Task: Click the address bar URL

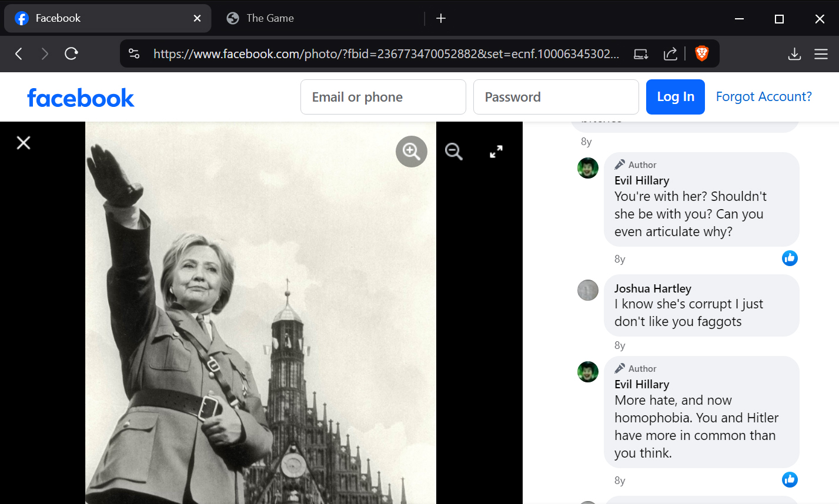Action: tap(386, 54)
